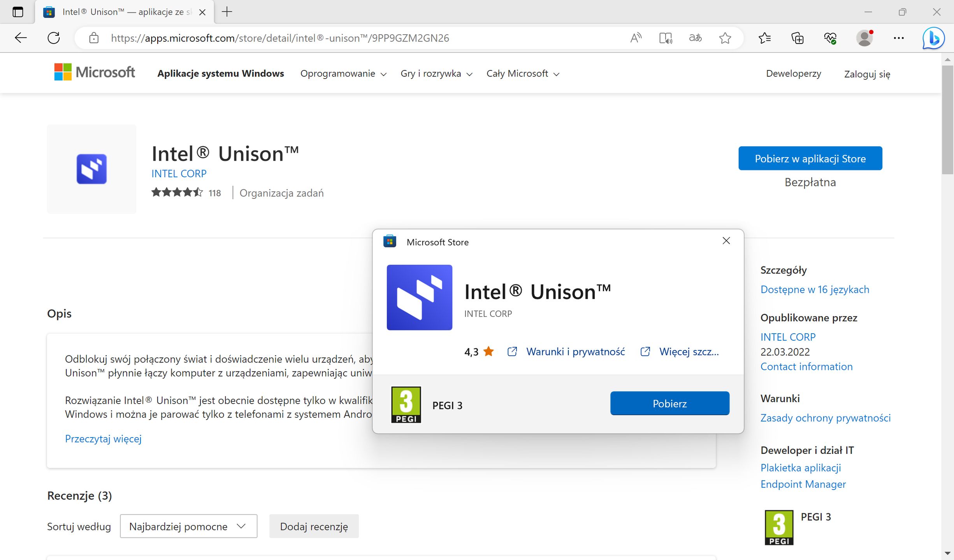
Task: Add this page to favorites
Action: pos(725,38)
